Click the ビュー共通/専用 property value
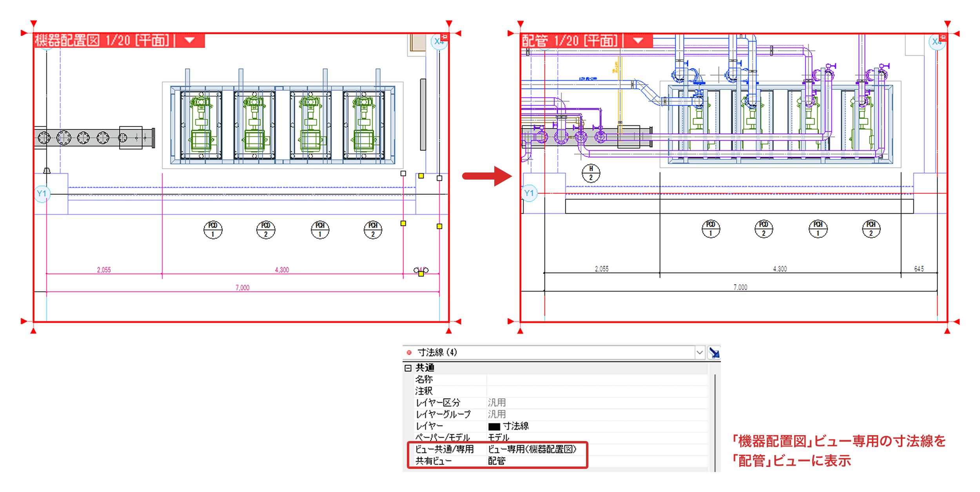Image resolution: width=980 pixels, height=492 pixels. 532,449
